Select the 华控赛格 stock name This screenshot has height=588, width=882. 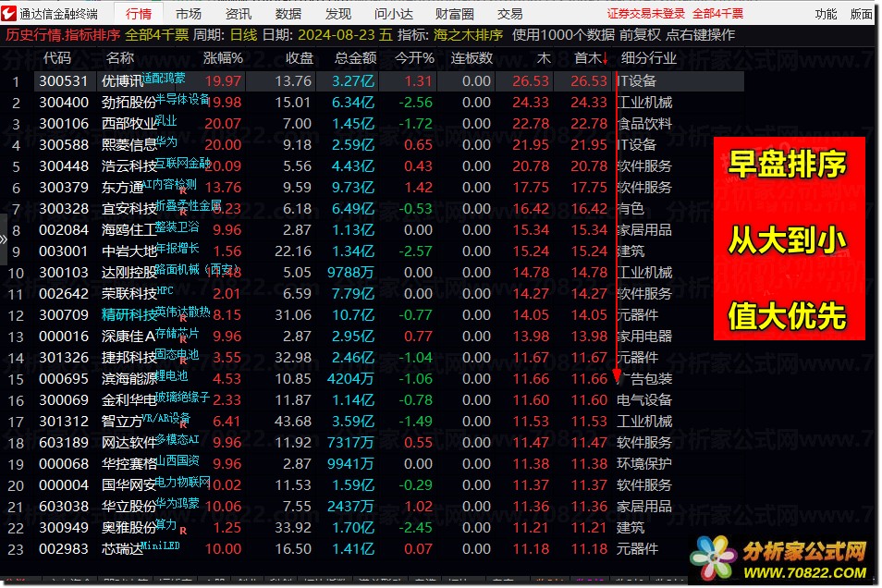(x=129, y=464)
